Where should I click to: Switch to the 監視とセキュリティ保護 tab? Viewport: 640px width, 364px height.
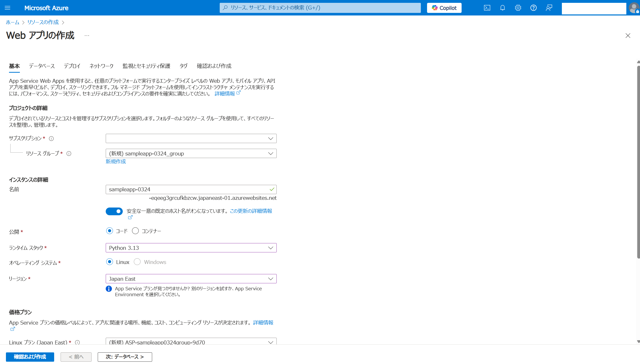146,66
